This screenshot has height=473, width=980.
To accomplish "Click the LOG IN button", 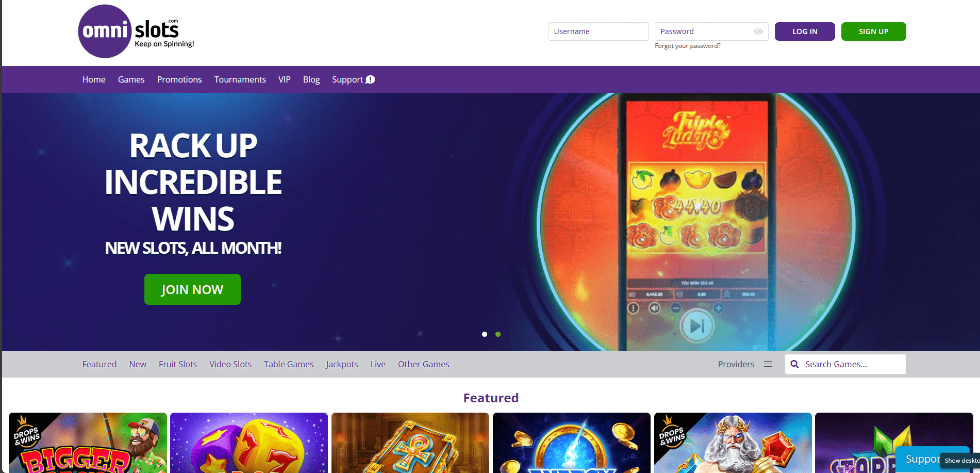I will (805, 31).
